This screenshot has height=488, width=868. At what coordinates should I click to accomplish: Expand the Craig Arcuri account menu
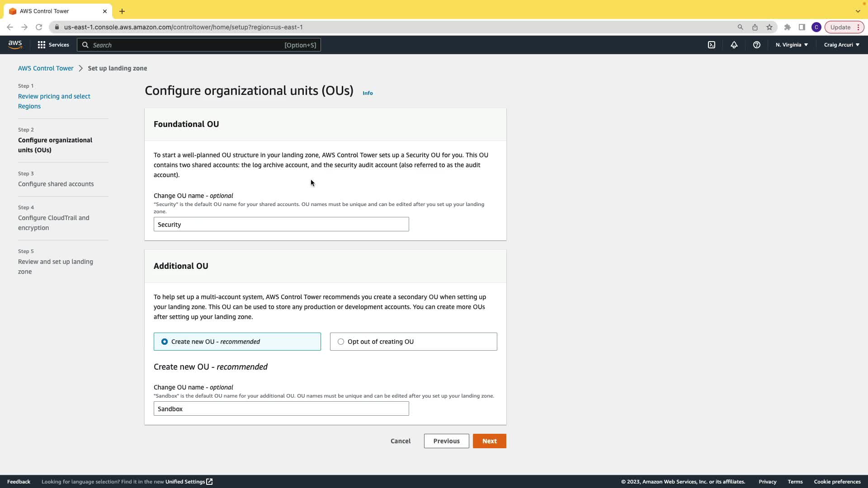tap(841, 45)
